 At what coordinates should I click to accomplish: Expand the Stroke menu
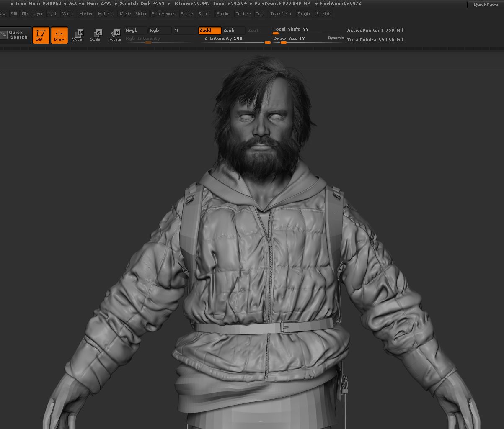(223, 14)
